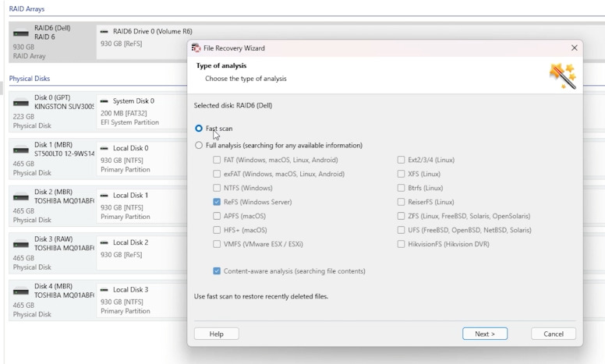Click the Local Disk 2 partition icon
The image size is (605, 364).
pos(104,243)
